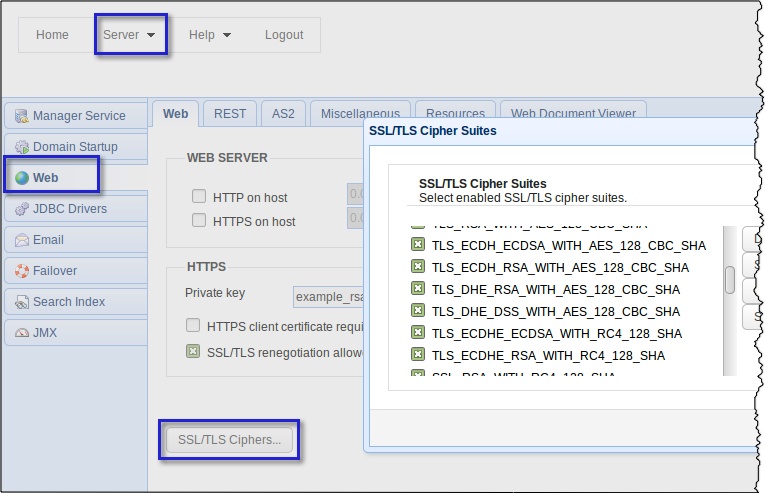
Task: Uncheck TLS_DHE_DSS_WITH_AES_128_CBC_SHA cipher
Action: 418,310
